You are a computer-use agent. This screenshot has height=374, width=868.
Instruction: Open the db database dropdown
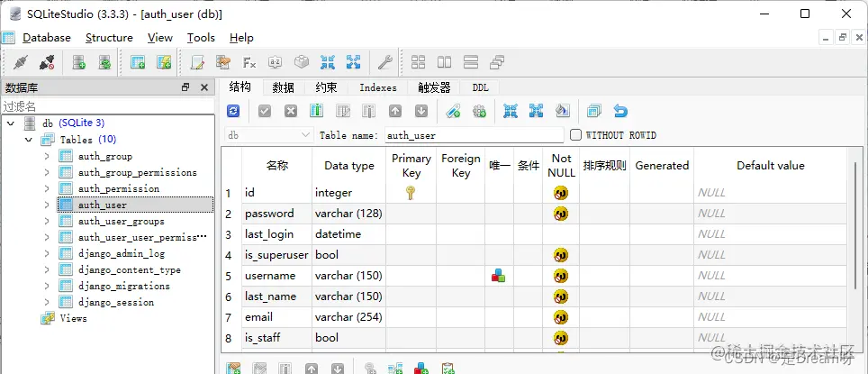click(x=269, y=135)
